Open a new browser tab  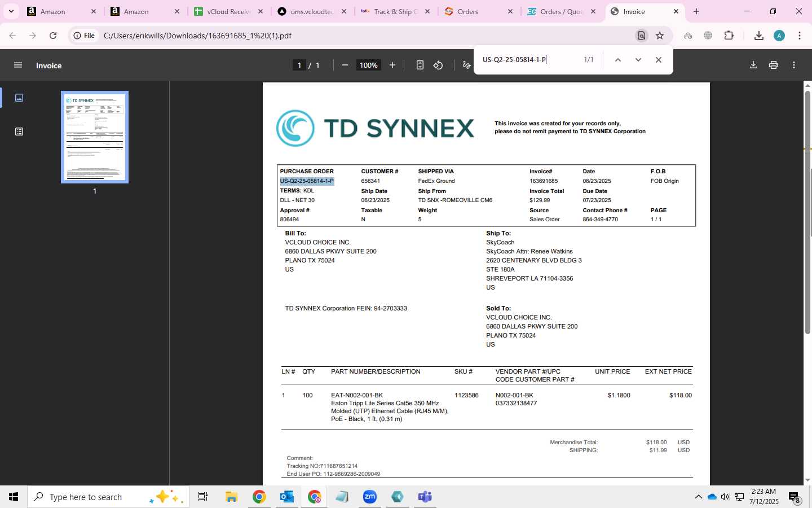(696, 11)
